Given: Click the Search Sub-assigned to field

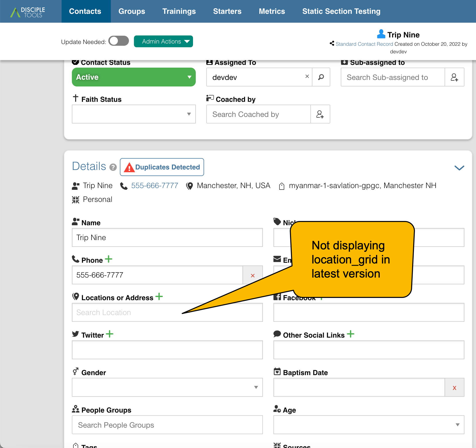Looking at the screenshot, I should point(393,77).
